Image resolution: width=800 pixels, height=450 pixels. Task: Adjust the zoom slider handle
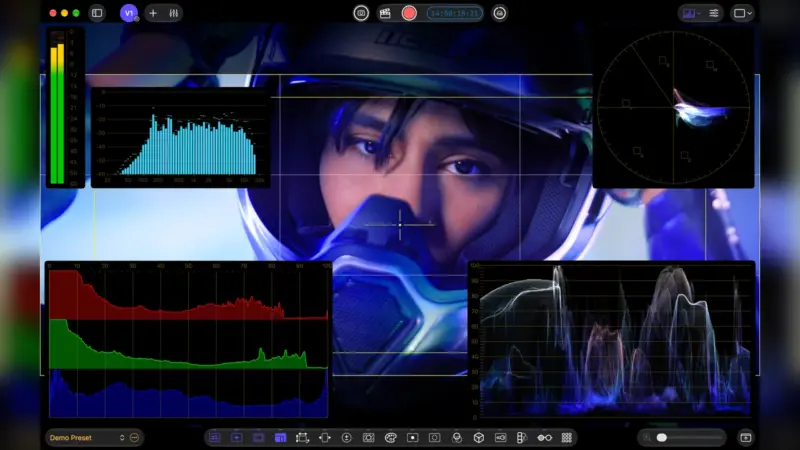662,438
